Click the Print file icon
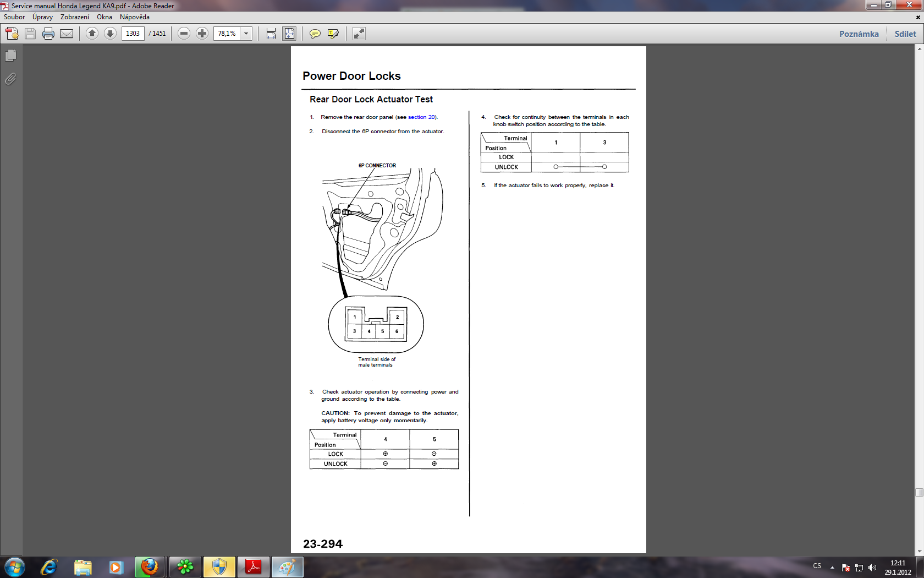The width and height of the screenshot is (924, 578). 48,34
